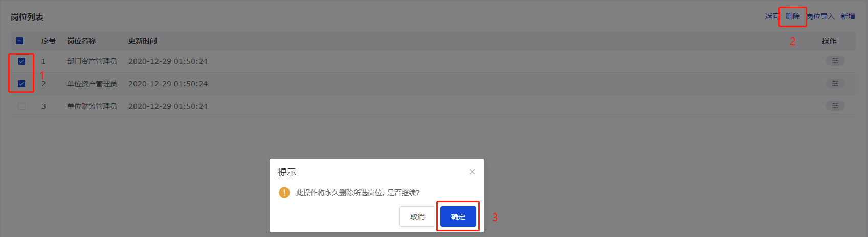This screenshot has width=868, height=237.
Task: Open the operation icon for 单位资产管理员 row
Action: point(835,83)
